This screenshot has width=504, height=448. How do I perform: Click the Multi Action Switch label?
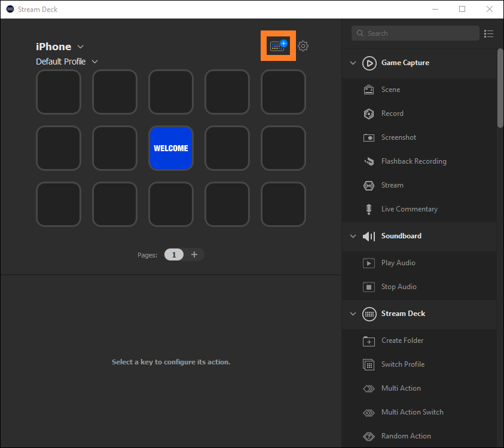pyautogui.click(x=412, y=412)
